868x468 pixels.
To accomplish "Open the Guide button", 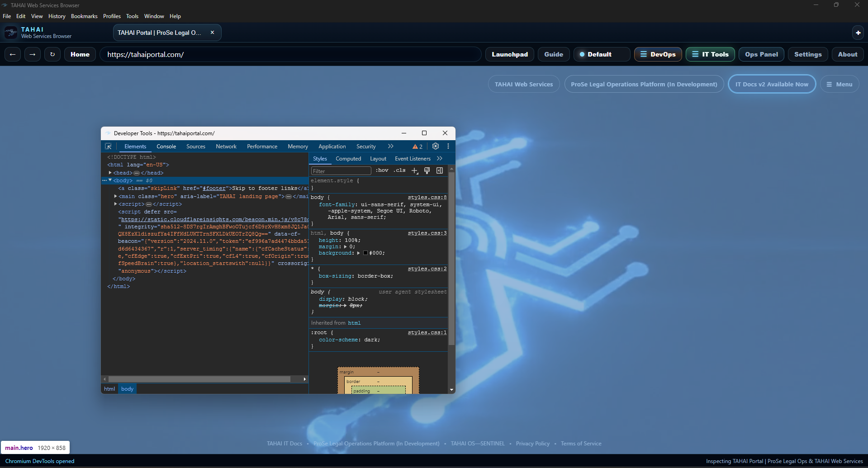I will (x=554, y=54).
